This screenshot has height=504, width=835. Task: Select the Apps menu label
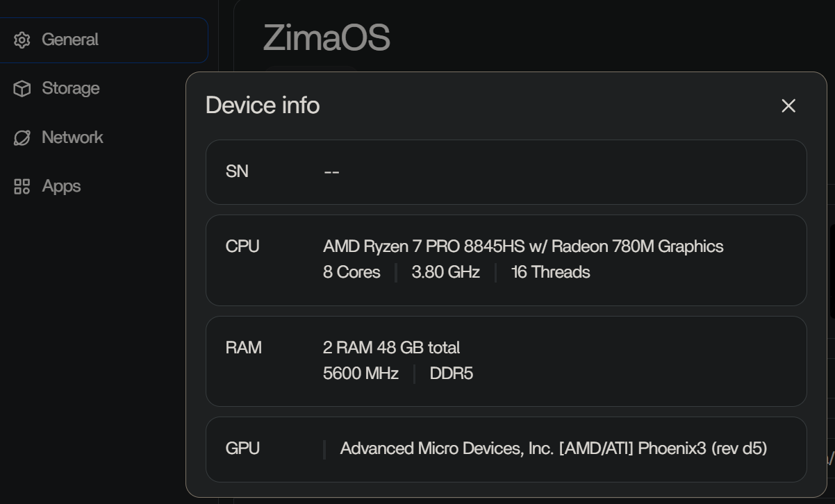click(x=61, y=187)
